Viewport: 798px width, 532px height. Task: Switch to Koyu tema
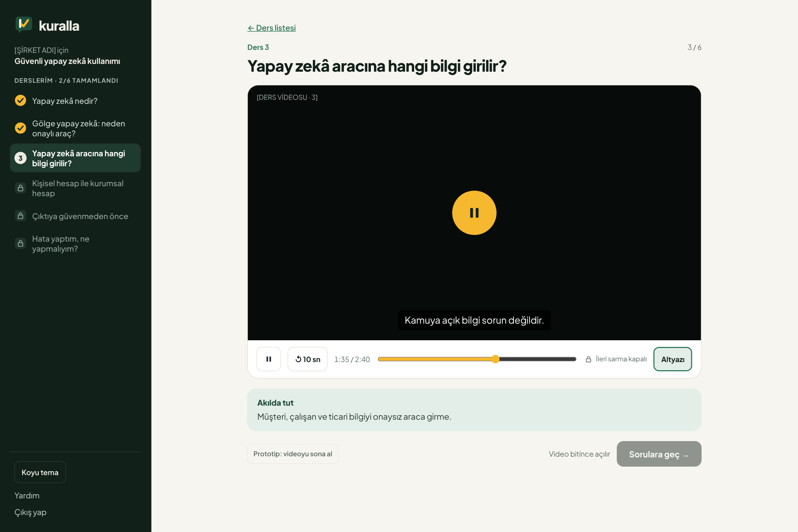tap(40, 472)
